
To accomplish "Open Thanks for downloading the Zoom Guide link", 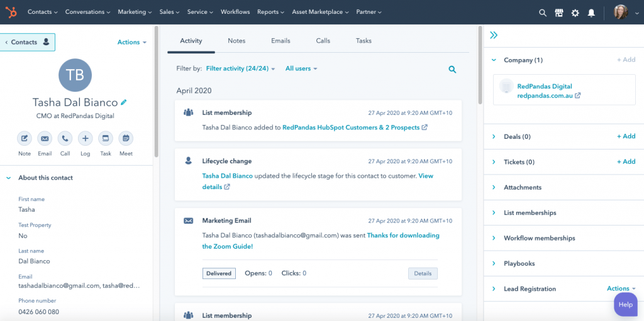I will coord(320,241).
